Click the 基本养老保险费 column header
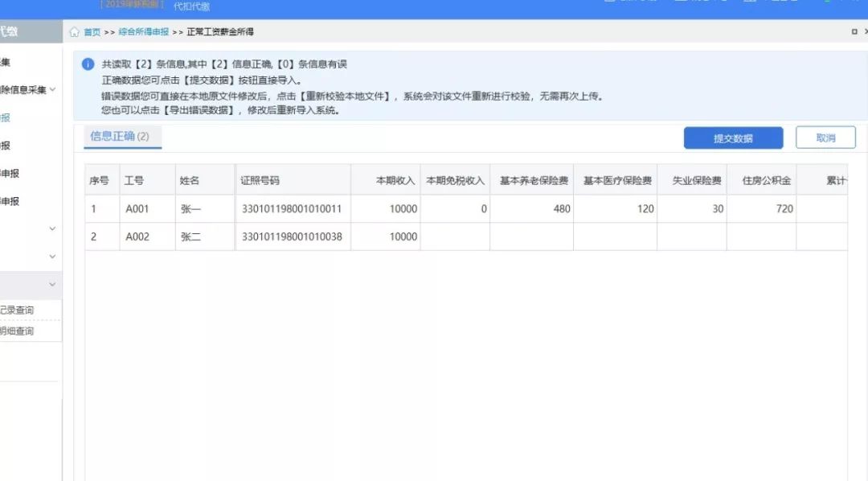Image resolution: width=868 pixels, height=481 pixels. (534, 179)
